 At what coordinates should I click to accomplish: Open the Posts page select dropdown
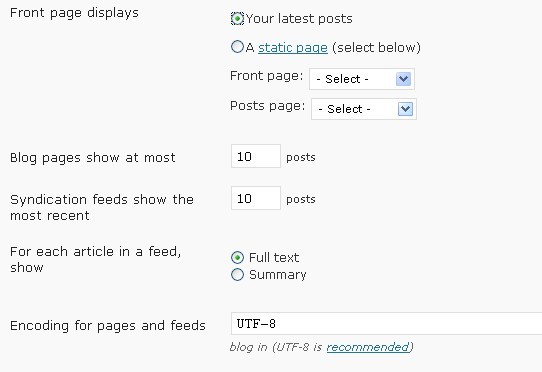coord(364,109)
